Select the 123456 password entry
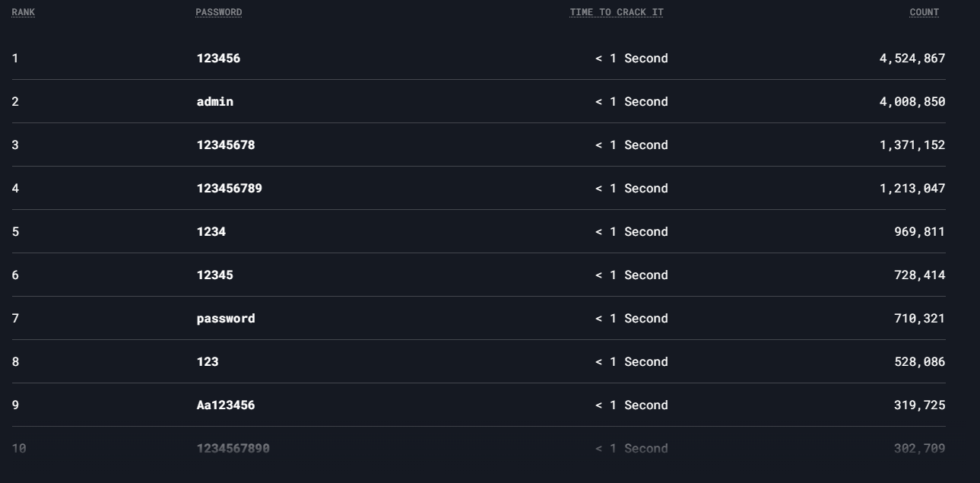 pyautogui.click(x=218, y=58)
